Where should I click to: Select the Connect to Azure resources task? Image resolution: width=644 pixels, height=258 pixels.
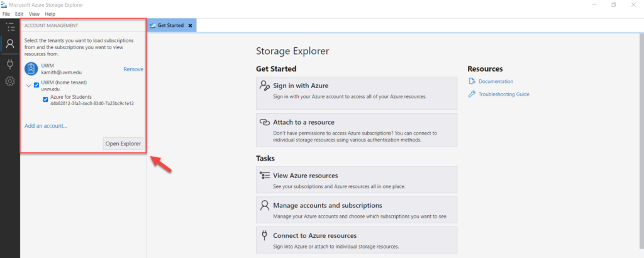pos(357,240)
